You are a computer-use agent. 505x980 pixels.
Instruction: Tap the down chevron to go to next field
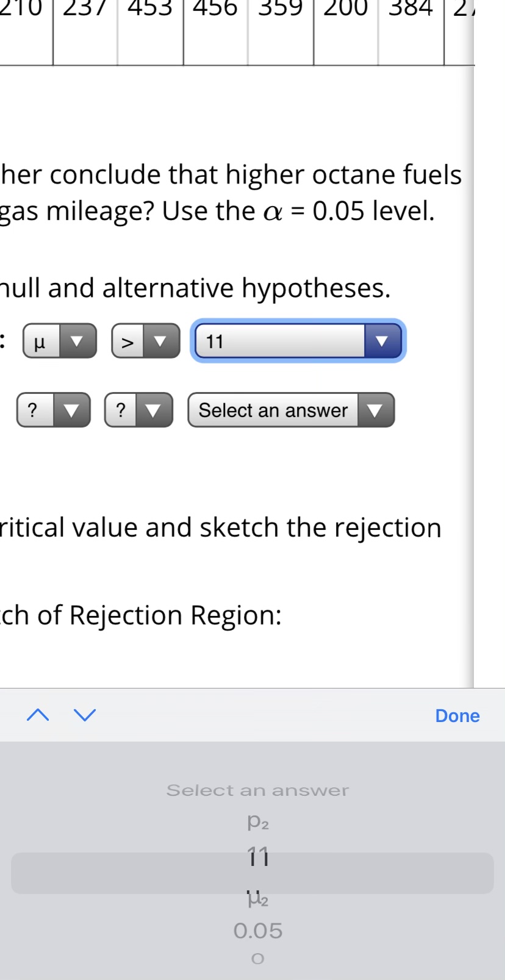[85, 715]
